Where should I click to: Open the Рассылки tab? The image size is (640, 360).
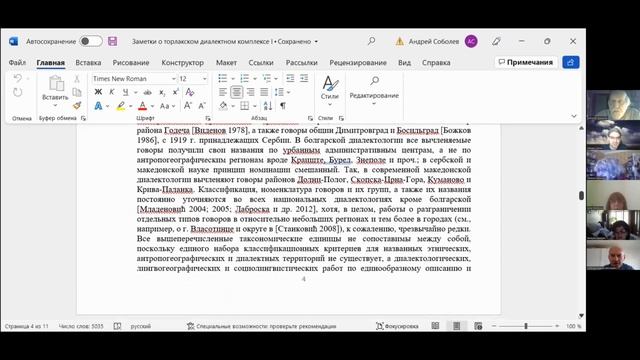point(302,62)
